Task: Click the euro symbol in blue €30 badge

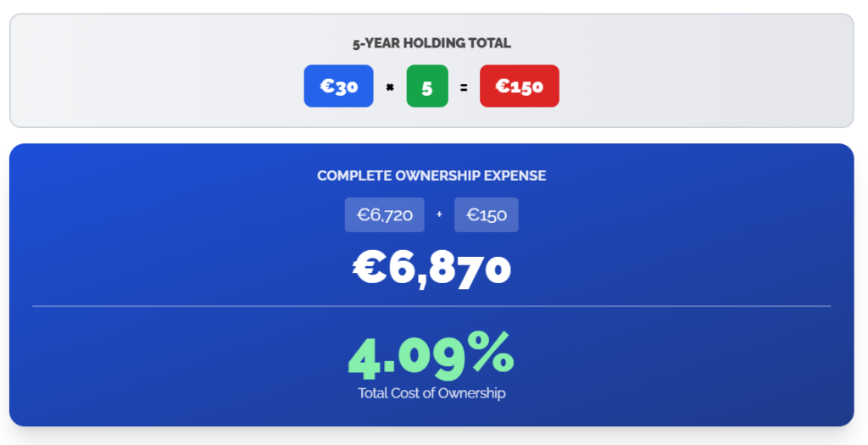Action: [326, 86]
